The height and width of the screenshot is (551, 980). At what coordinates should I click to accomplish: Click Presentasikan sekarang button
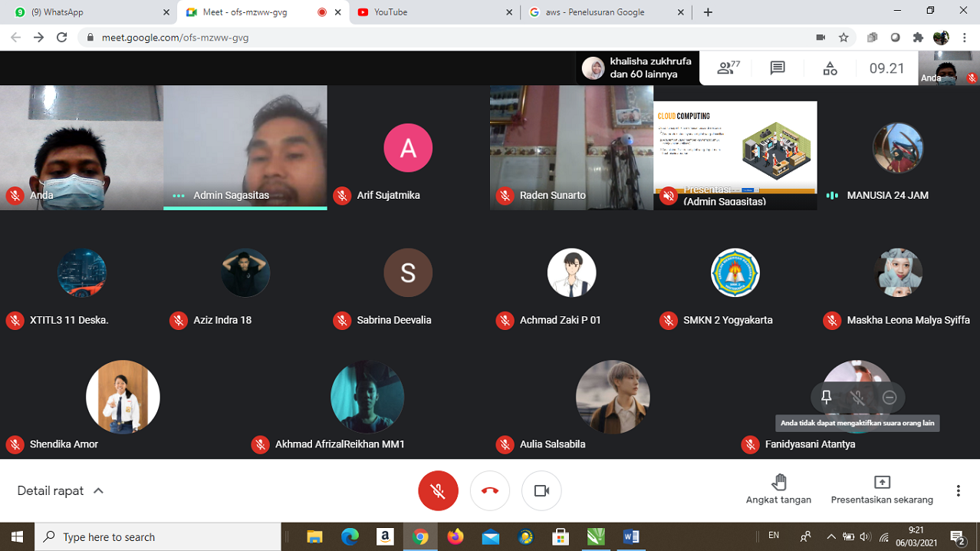[882, 489]
